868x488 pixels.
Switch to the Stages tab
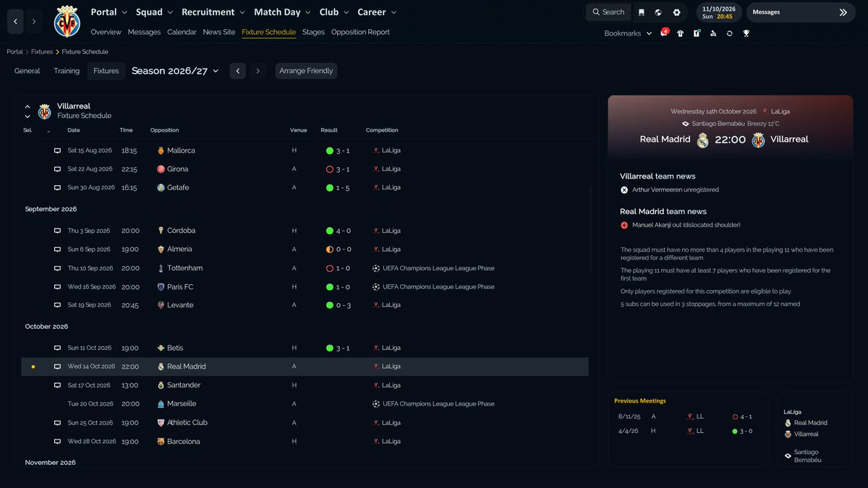[x=313, y=33]
